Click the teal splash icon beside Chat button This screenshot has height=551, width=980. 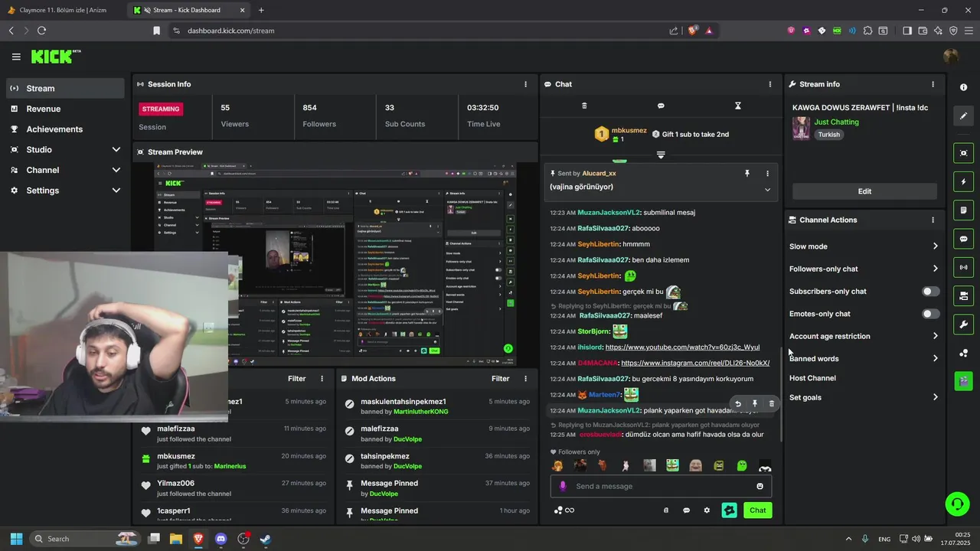tap(729, 510)
